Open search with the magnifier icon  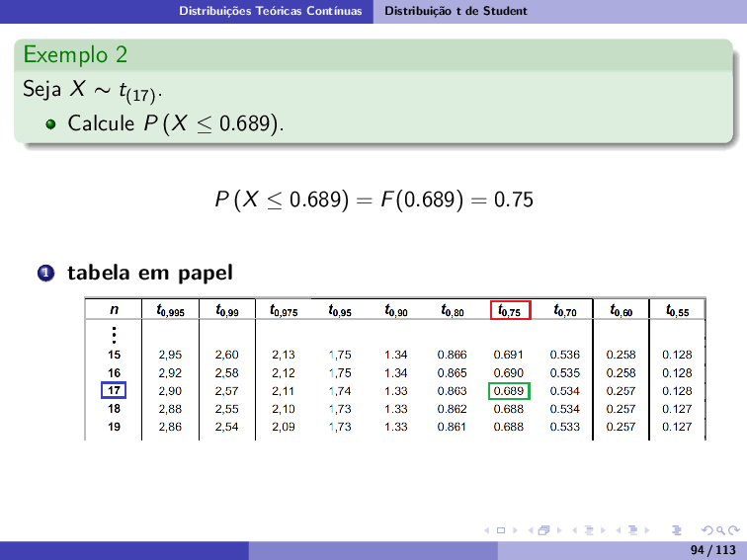720,530
